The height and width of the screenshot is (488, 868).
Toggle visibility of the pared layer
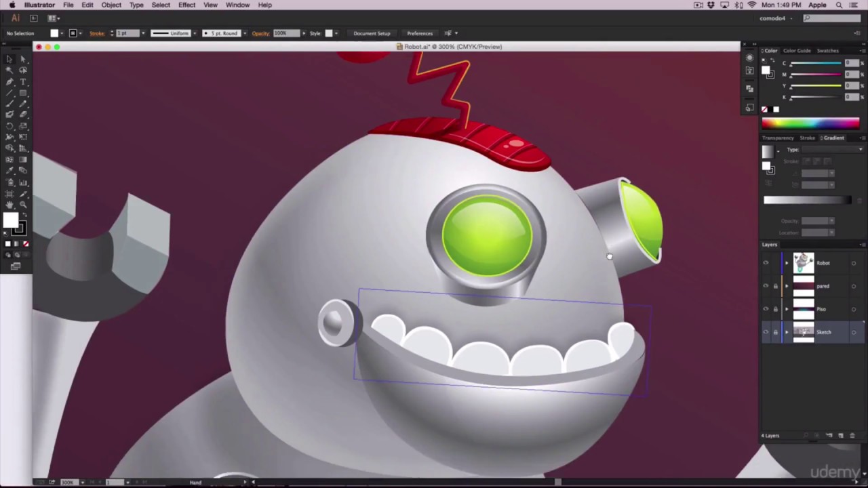(x=766, y=286)
